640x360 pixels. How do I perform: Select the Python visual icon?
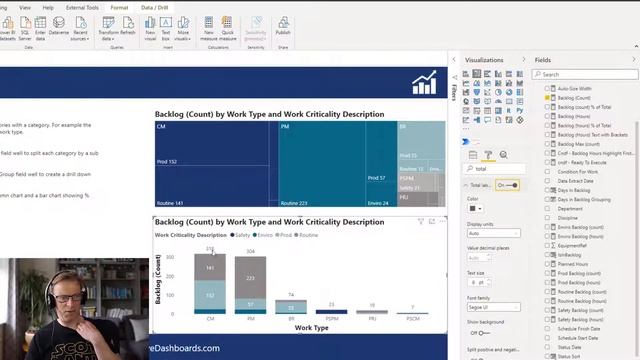pyautogui.click(x=520, y=111)
